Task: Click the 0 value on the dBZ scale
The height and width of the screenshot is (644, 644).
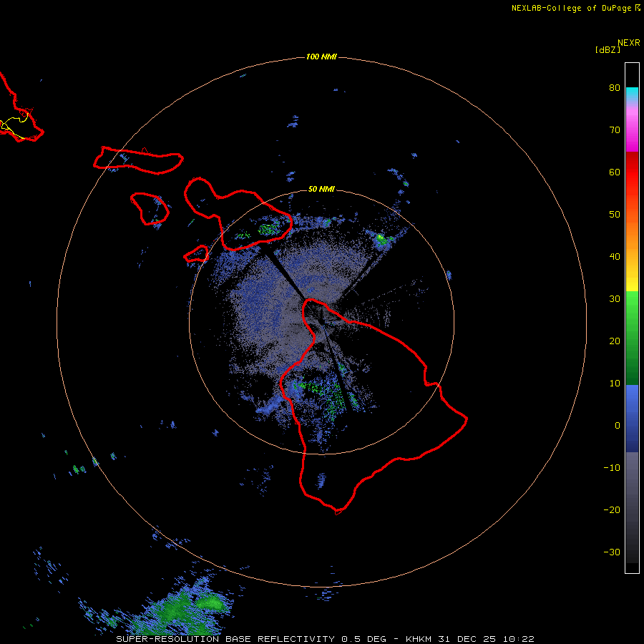Action: 618,426
